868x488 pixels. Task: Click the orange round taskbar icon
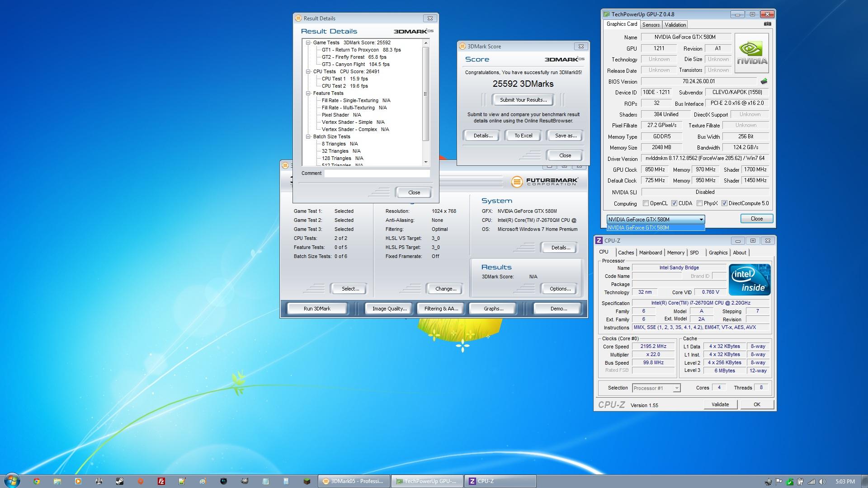[141, 481]
